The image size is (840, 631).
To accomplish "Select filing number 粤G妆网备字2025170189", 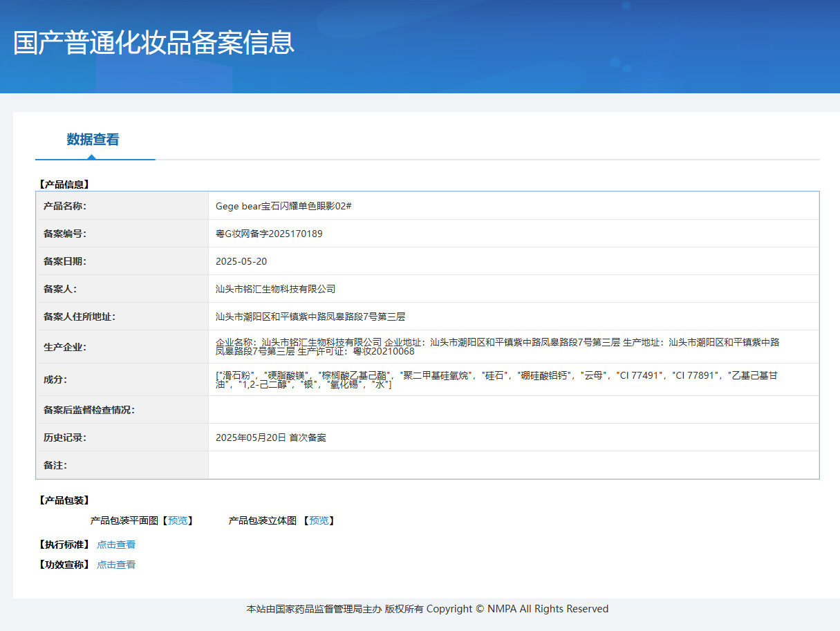I will pyautogui.click(x=269, y=234).
